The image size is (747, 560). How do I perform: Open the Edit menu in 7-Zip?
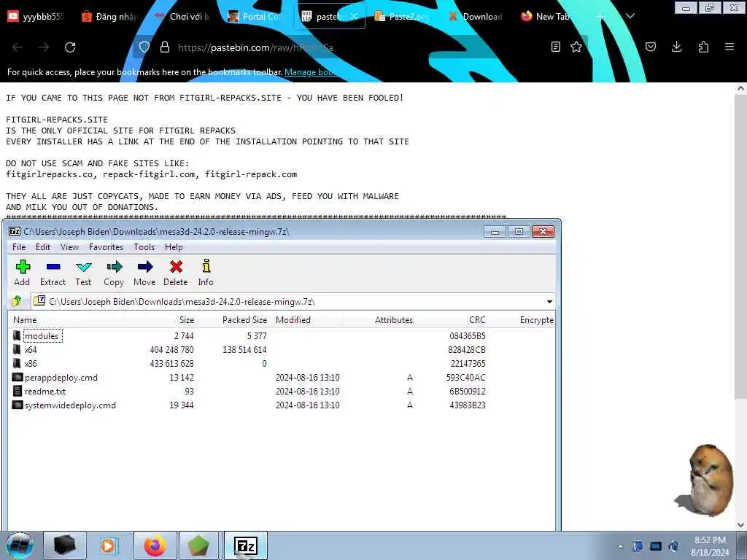[43, 246]
